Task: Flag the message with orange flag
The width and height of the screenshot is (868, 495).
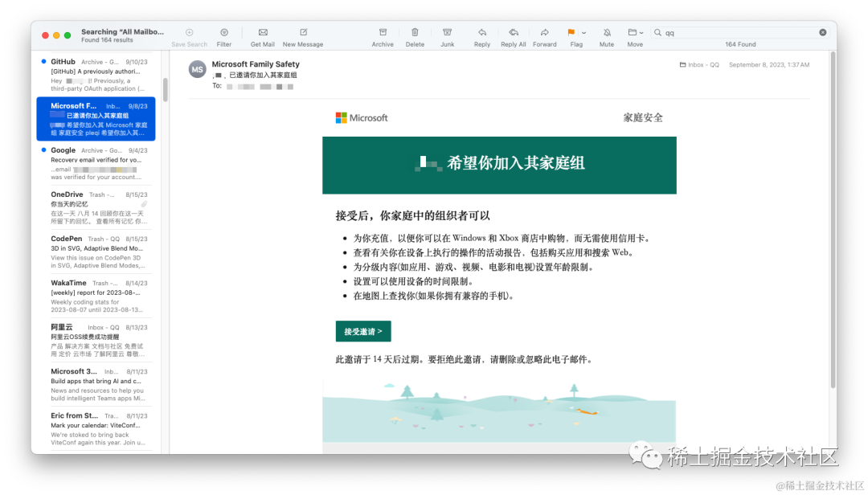Action: point(571,33)
